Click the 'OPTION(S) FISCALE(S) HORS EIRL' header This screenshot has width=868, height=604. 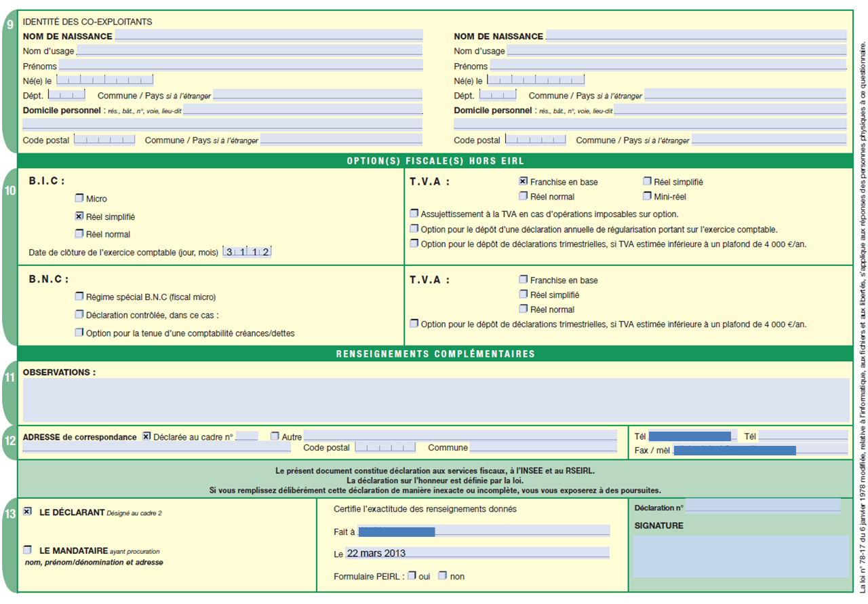(x=435, y=161)
